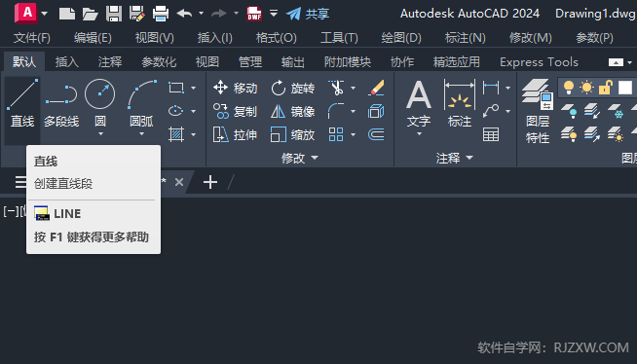Open Layer Properties (图层特性) manager

[538, 112]
